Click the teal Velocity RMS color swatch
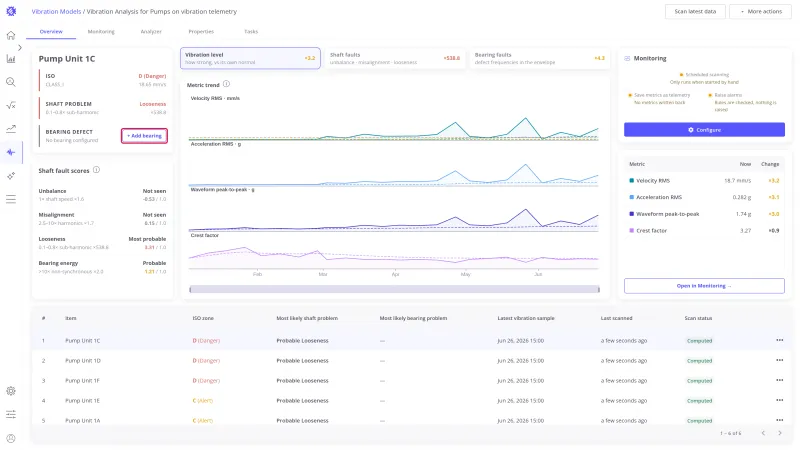The width and height of the screenshot is (800, 450). 632,180
